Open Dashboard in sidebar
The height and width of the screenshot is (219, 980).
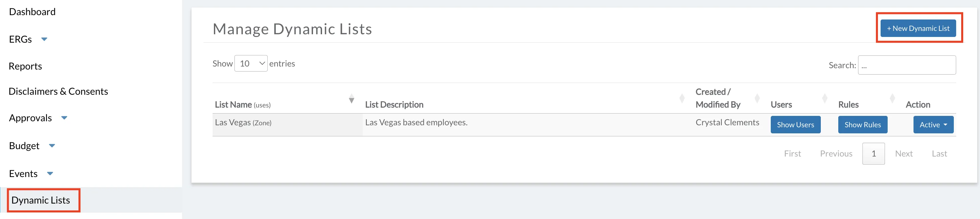pos(32,12)
